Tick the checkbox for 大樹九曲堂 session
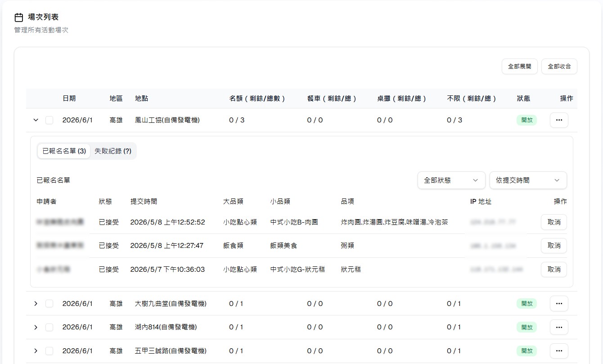This screenshot has height=364, width=603. tap(49, 304)
